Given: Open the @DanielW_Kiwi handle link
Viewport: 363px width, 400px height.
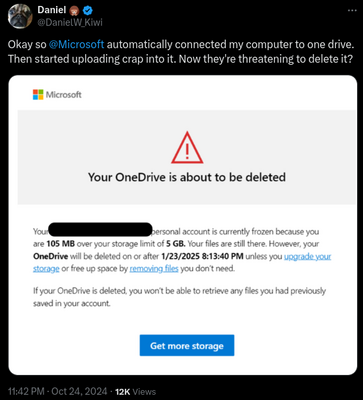Looking at the screenshot, I should coord(70,22).
